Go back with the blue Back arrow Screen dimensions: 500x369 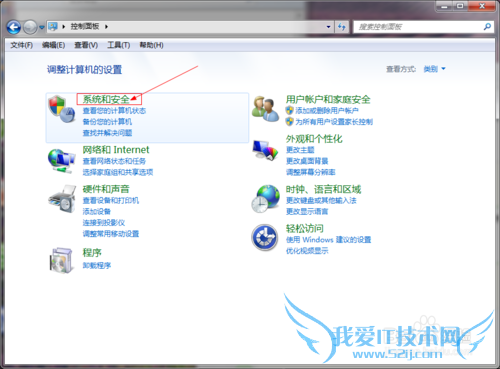tap(14, 27)
